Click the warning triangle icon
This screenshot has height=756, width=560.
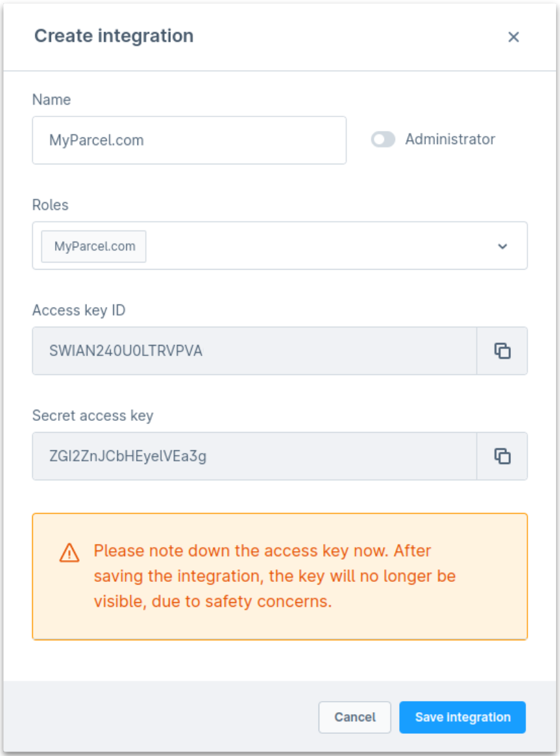point(69,550)
